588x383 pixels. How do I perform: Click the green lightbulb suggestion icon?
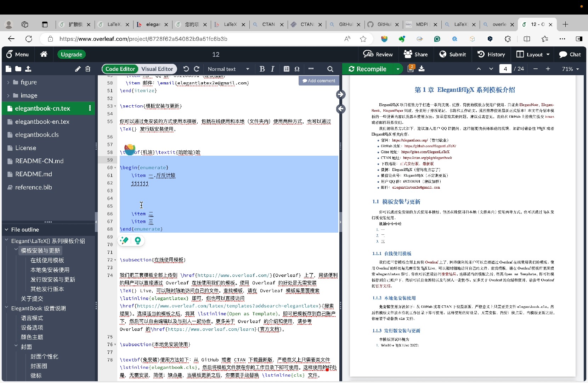coord(138,240)
